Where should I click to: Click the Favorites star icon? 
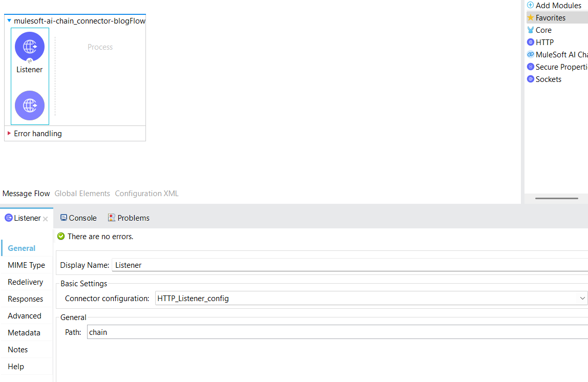click(x=530, y=17)
